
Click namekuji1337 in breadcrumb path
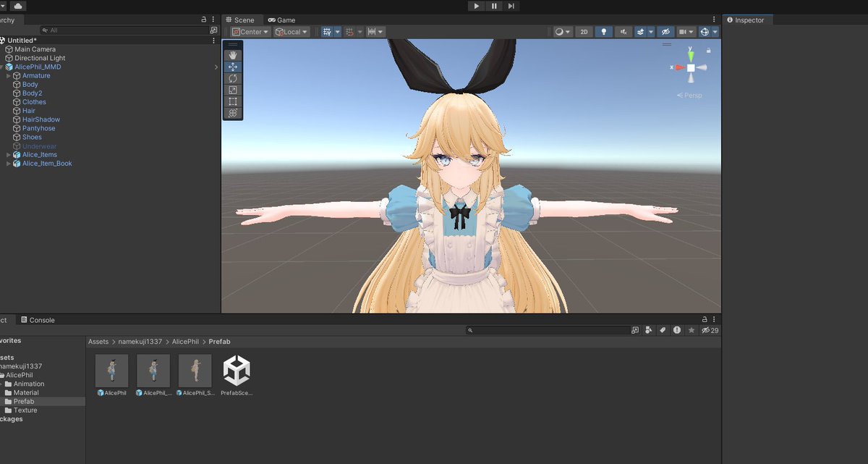tap(141, 342)
